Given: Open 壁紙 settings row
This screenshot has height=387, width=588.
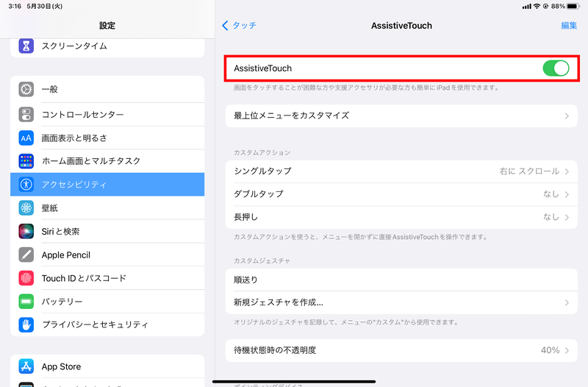Looking at the screenshot, I should [107, 208].
